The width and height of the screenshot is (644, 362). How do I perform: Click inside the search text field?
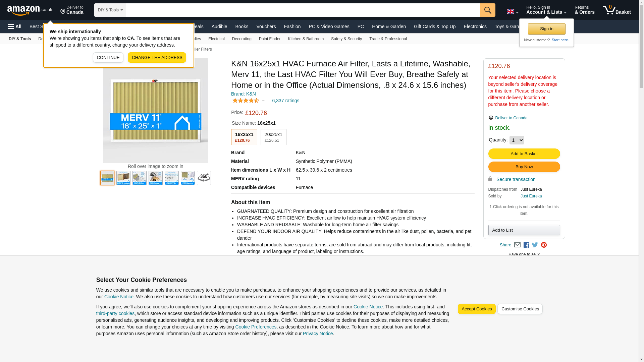(303, 10)
